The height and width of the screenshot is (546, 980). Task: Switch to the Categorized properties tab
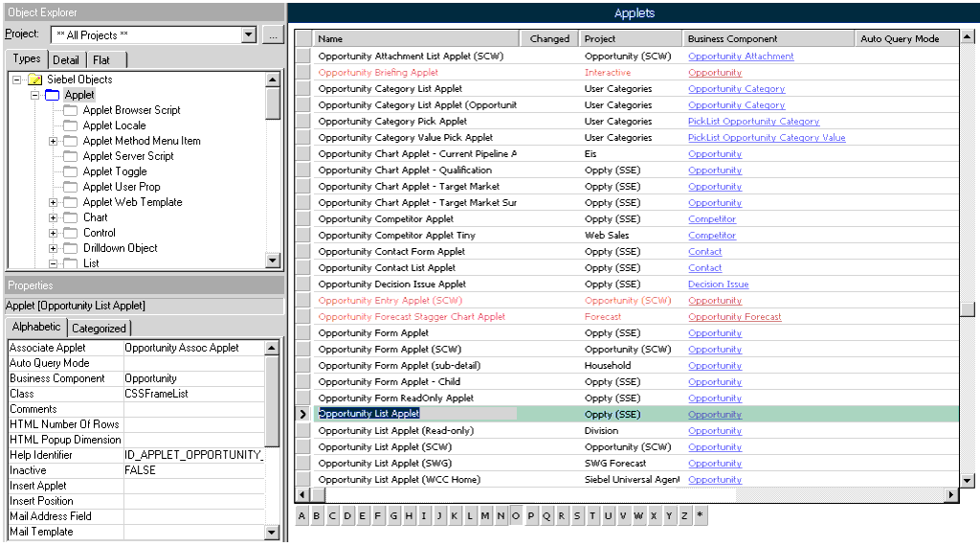99,329
